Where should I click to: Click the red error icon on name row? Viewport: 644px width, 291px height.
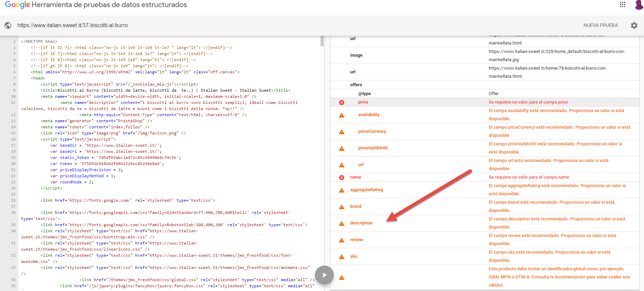pos(342,178)
